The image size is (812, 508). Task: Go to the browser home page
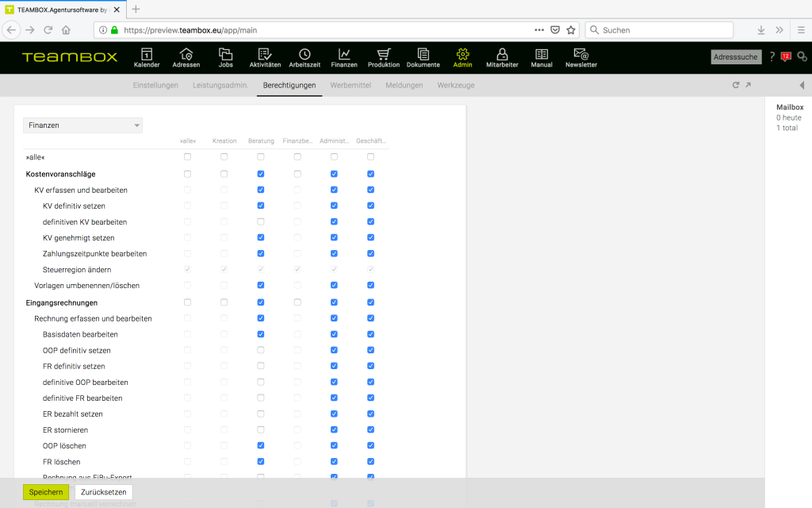pyautogui.click(x=66, y=30)
